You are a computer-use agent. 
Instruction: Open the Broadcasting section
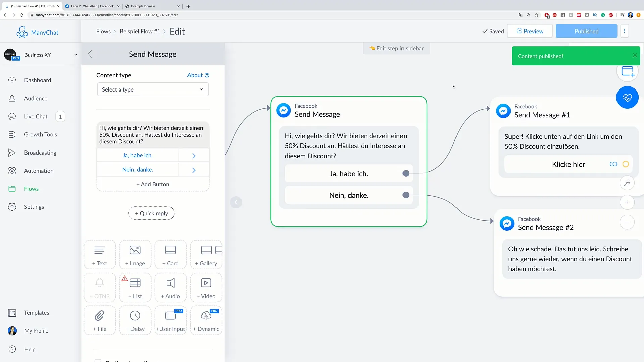(x=40, y=152)
